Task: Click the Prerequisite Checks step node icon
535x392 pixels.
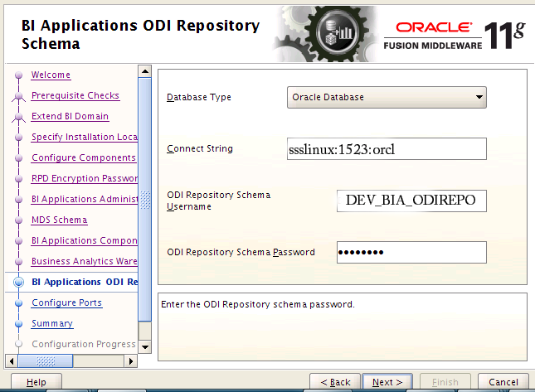Action: click(x=19, y=96)
